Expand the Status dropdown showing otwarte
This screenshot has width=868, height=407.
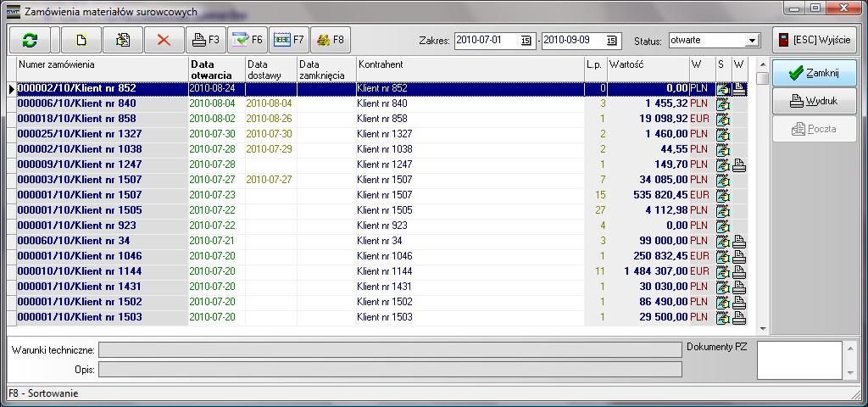[752, 41]
